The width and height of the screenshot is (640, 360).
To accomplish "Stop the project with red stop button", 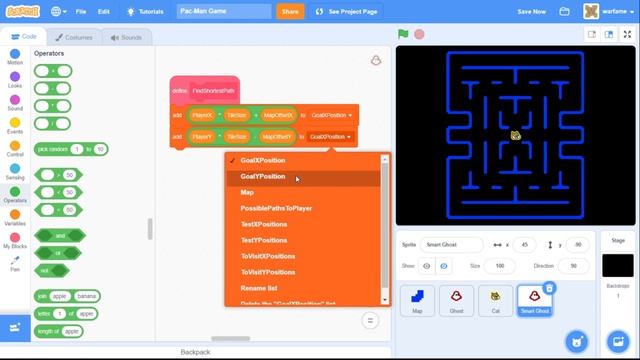I will [419, 34].
